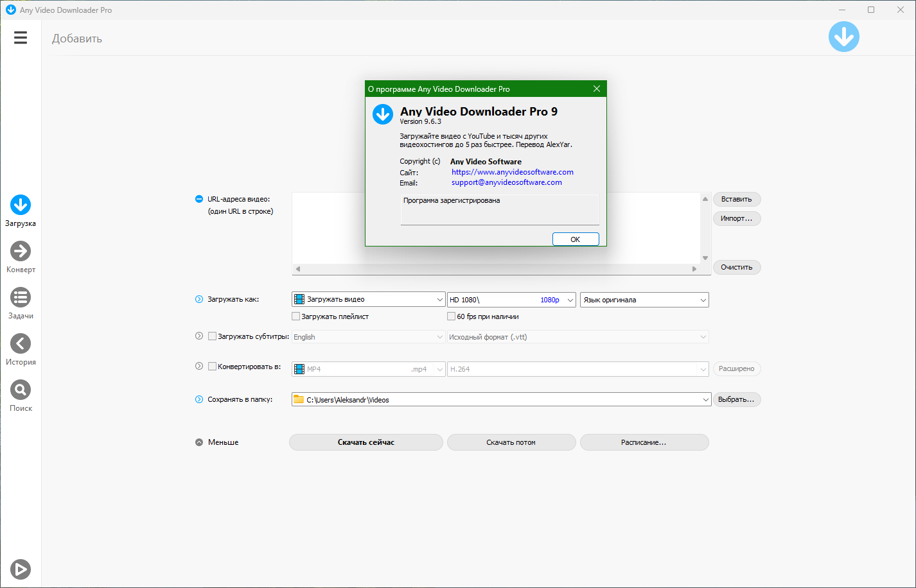This screenshot has height=588, width=916.
Task: Close the About dialog with the X
Action: pos(597,89)
